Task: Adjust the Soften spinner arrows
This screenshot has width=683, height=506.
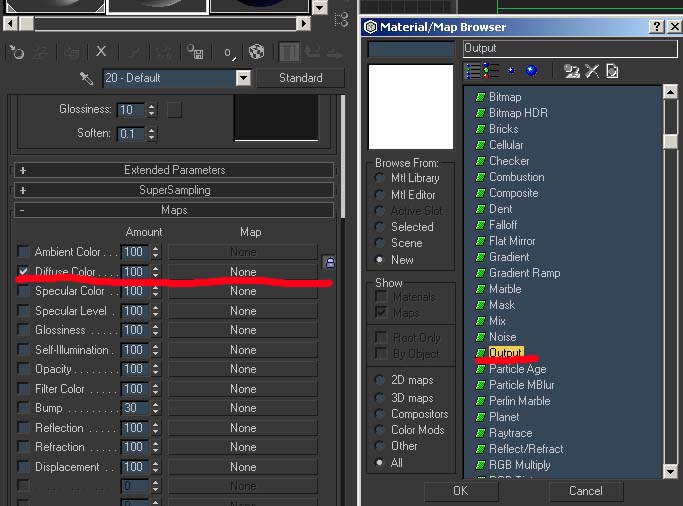Action: [x=151, y=133]
